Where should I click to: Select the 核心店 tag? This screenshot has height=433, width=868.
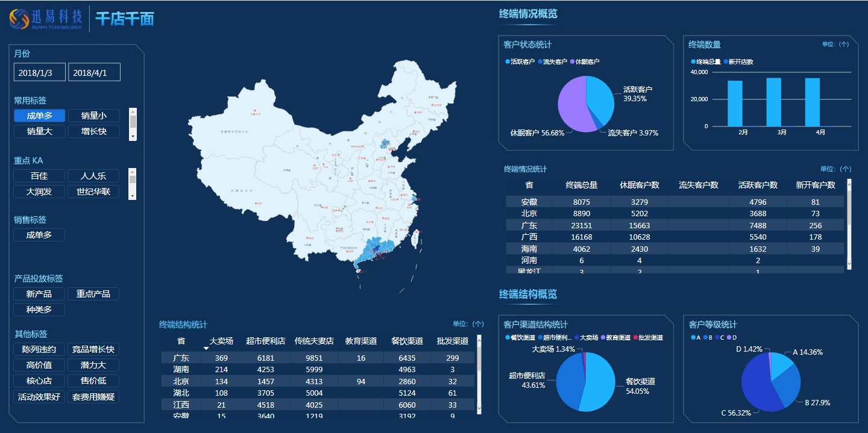point(39,381)
